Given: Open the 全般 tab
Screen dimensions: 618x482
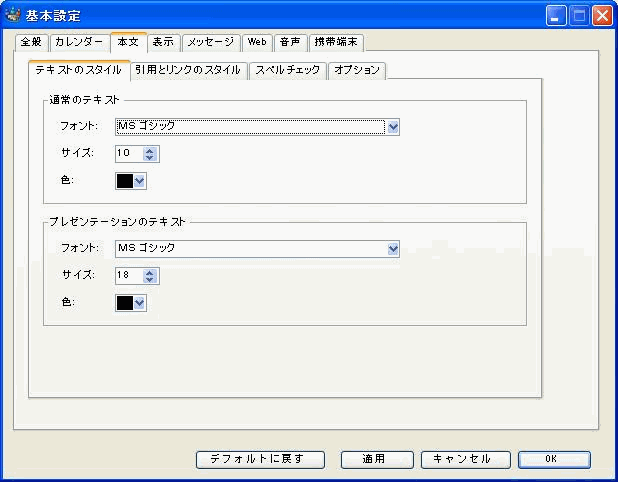Looking at the screenshot, I should click(x=31, y=42).
